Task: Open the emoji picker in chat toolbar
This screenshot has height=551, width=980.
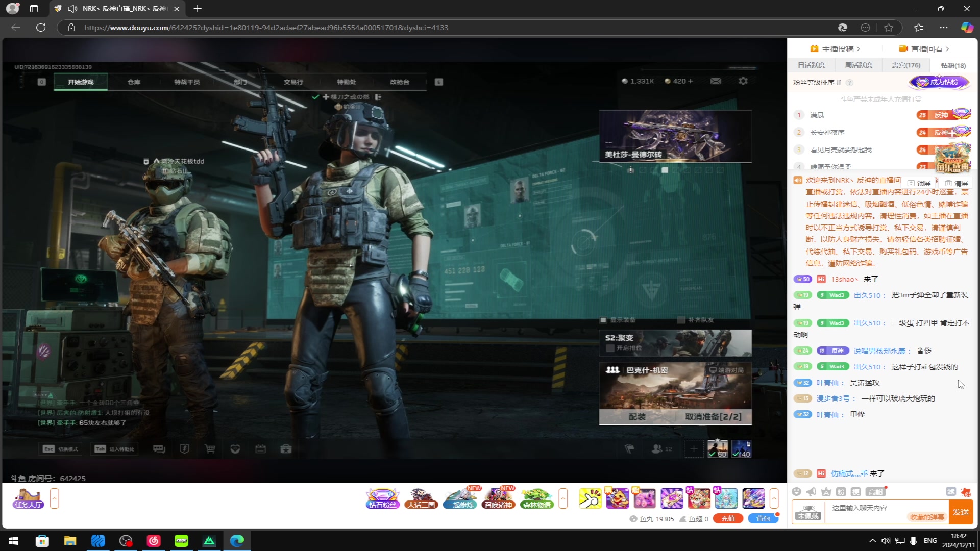Action: coord(796,492)
